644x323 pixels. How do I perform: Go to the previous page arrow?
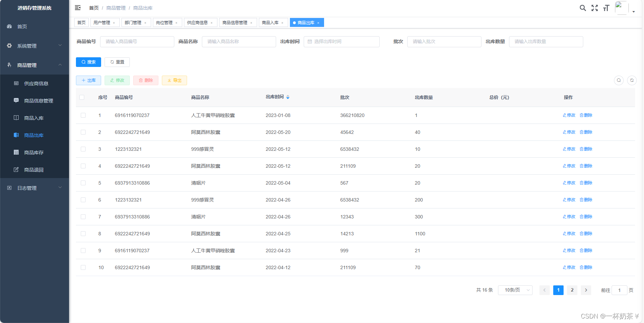click(x=545, y=290)
